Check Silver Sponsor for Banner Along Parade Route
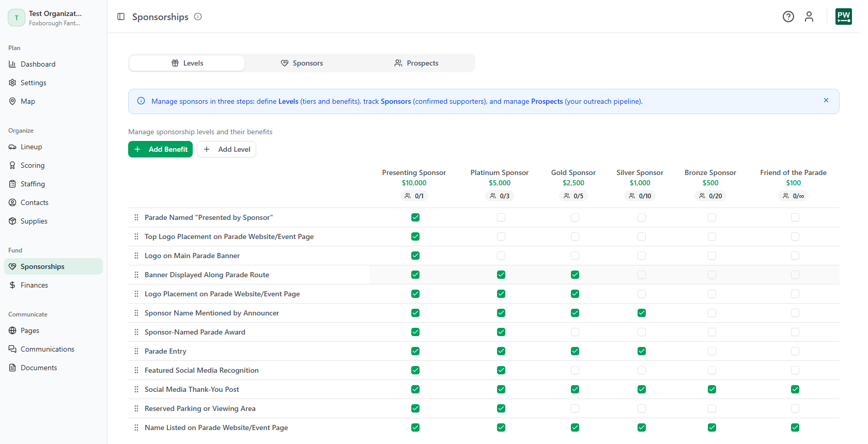The image size is (868, 444). coord(642,275)
